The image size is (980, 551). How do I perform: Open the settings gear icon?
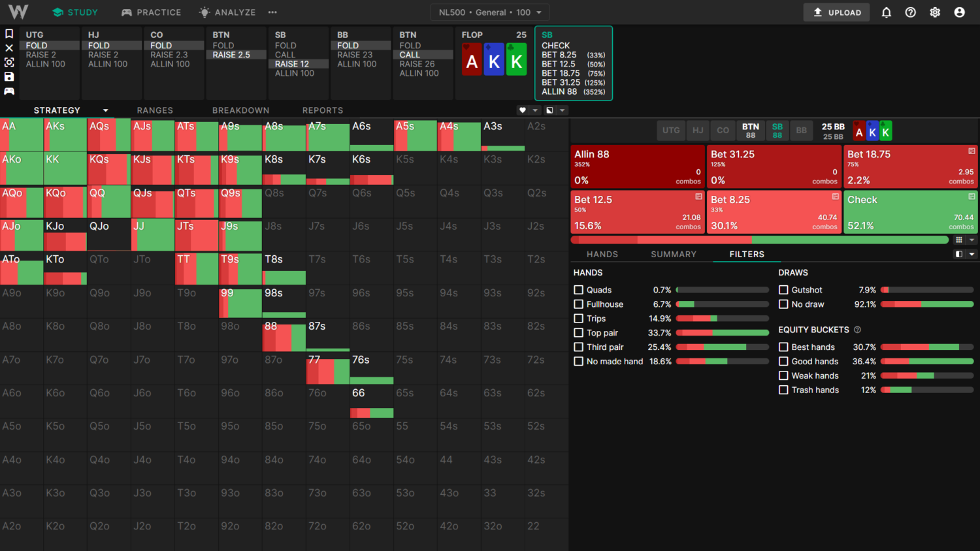tap(935, 12)
